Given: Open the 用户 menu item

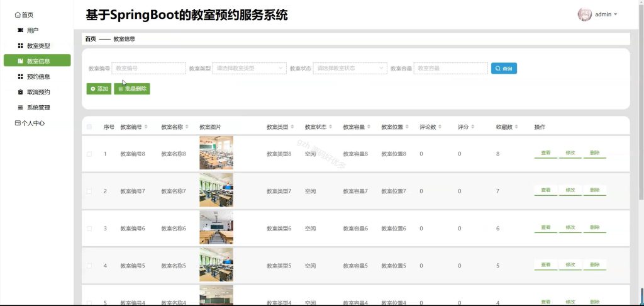Looking at the screenshot, I should (x=37, y=30).
